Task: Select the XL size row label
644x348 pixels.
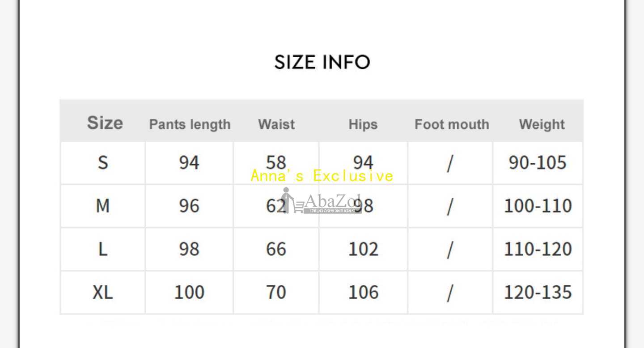Action: (x=103, y=293)
